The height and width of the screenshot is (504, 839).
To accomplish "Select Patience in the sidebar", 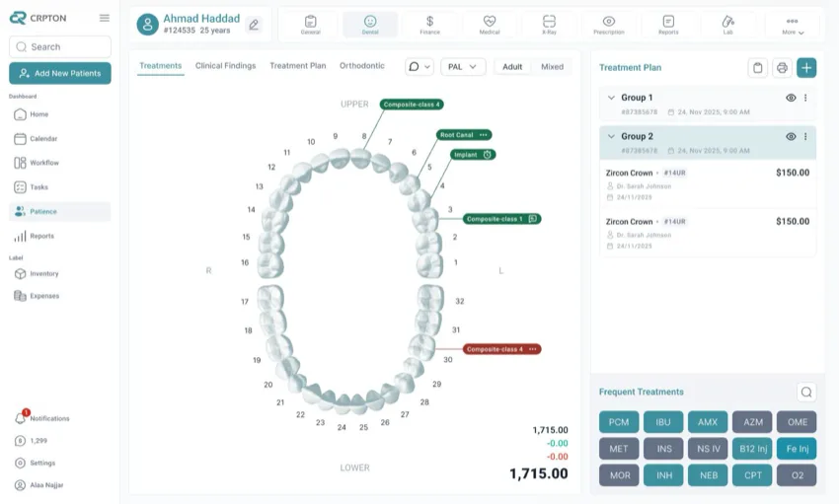I will point(59,212).
